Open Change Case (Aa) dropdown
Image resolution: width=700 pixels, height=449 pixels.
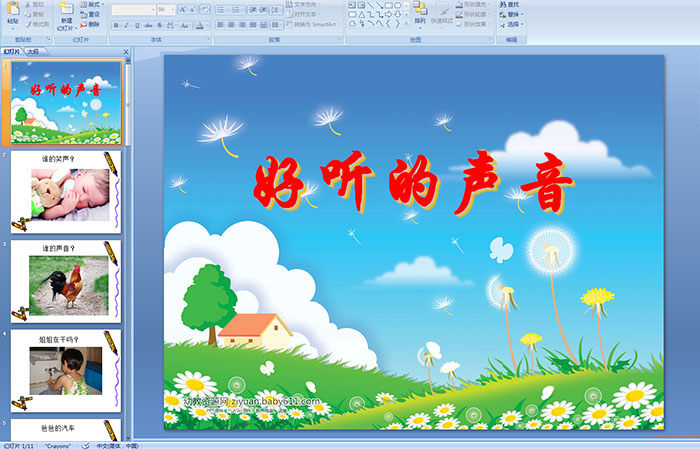click(x=185, y=25)
